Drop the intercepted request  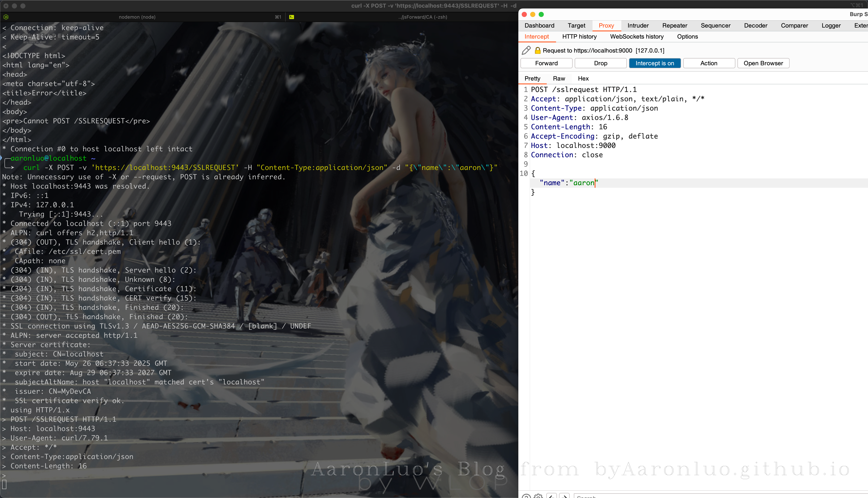click(601, 63)
